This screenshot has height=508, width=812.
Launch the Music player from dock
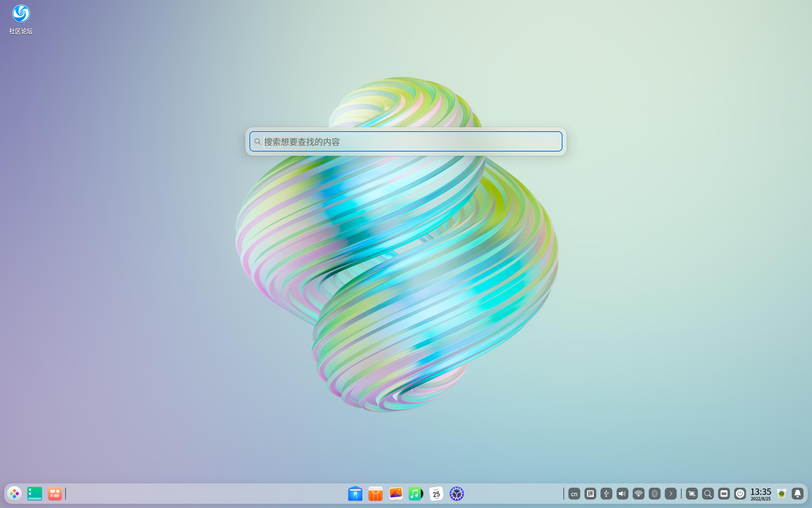[416, 494]
